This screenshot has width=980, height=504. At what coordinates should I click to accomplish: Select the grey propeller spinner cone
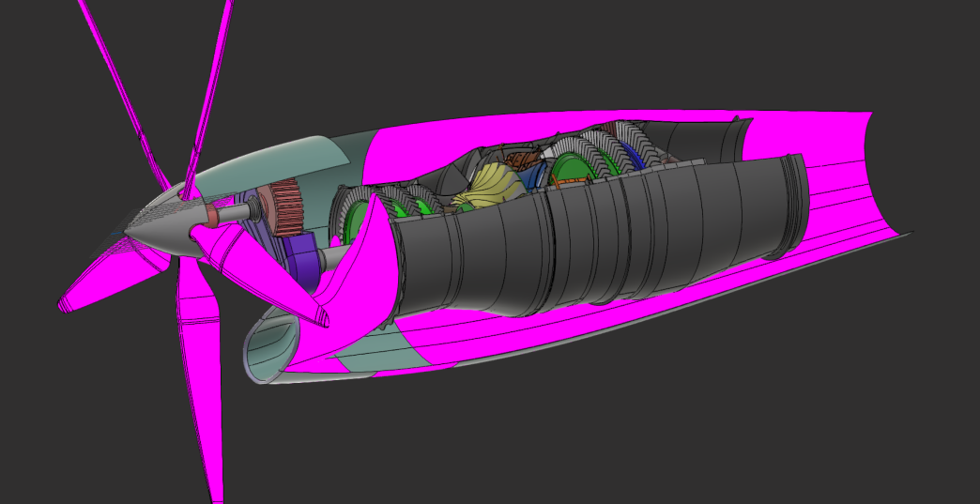[158, 228]
